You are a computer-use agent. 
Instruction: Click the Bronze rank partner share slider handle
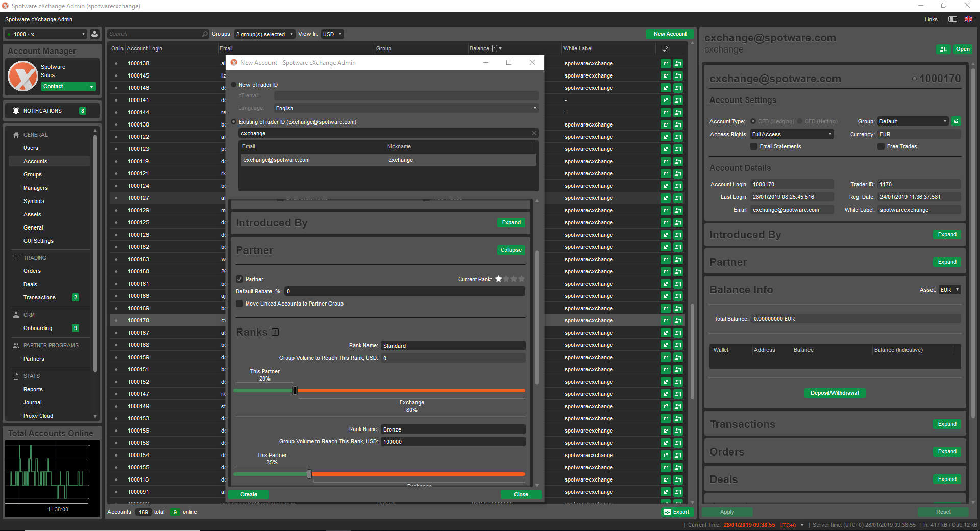pos(309,474)
